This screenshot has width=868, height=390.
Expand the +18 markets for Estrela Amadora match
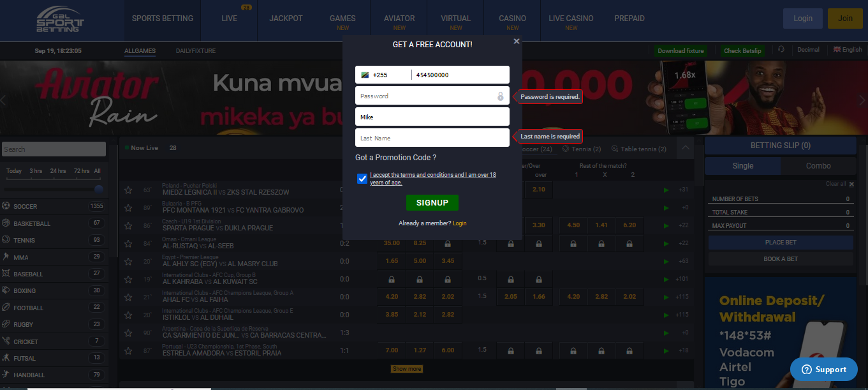tap(684, 350)
